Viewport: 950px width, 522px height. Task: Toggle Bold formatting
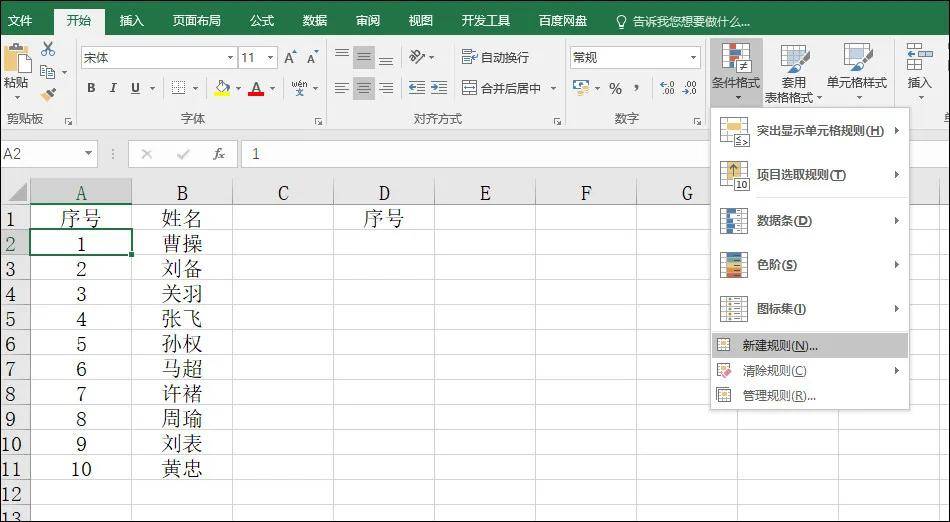coord(91,88)
